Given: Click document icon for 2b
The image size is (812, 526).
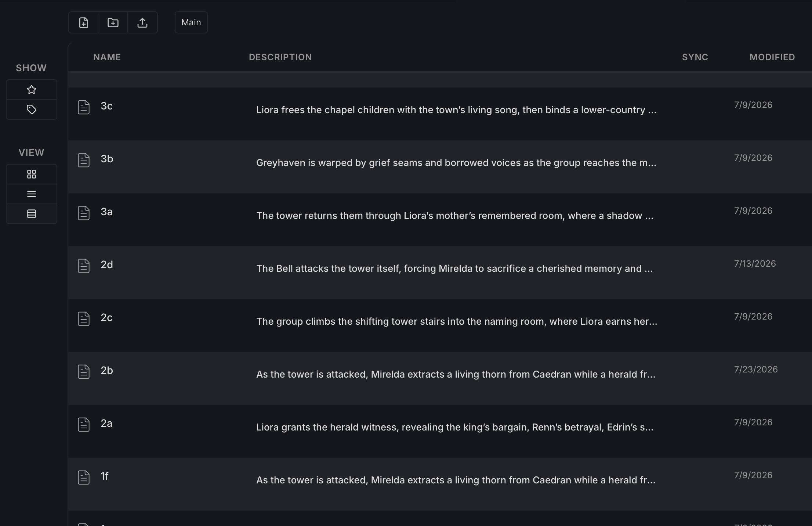Looking at the screenshot, I should coord(84,372).
